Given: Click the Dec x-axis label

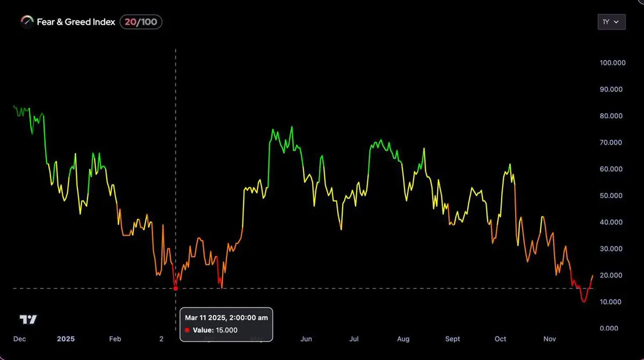Looking at the screenshot, I should [x=19, y=339].
